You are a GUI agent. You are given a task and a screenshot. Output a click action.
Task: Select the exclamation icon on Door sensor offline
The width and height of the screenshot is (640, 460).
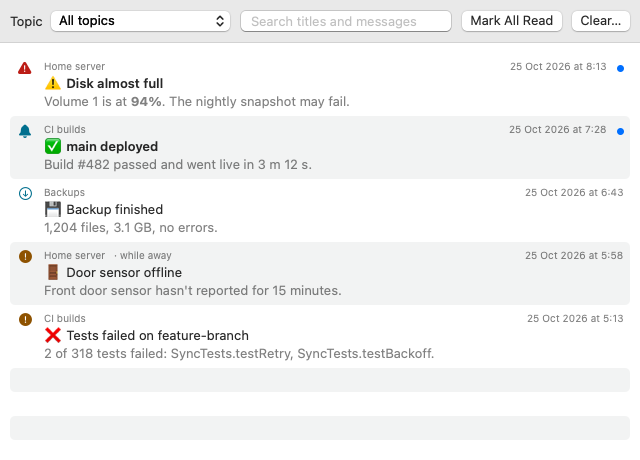coord(25,256)
